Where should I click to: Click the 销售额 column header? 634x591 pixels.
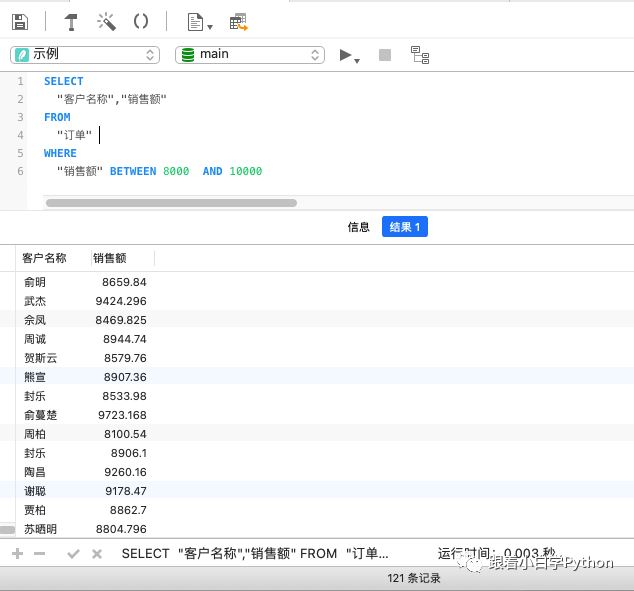point(110,258)
